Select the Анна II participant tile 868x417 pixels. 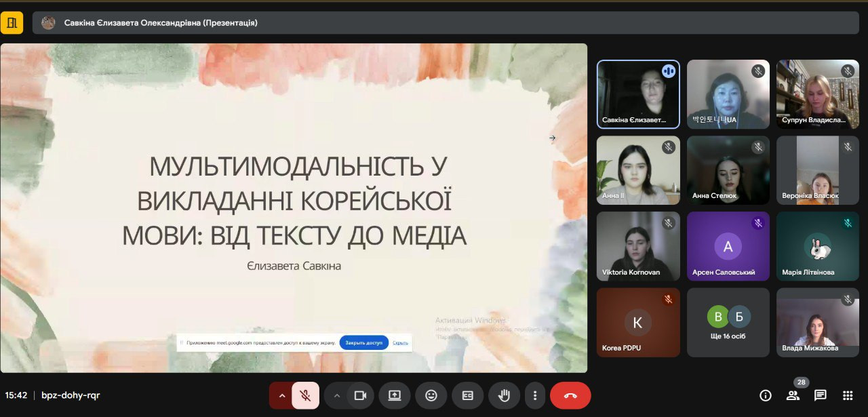click(638, 170)
